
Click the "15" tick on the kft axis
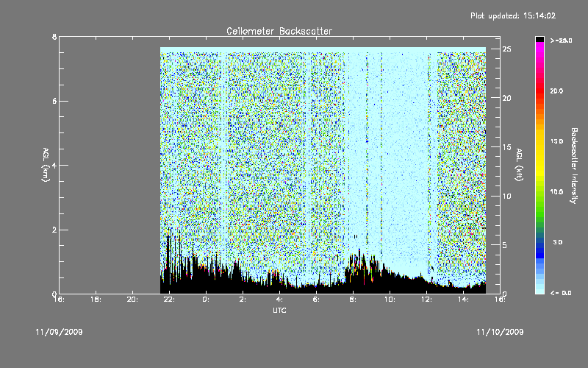[x=506, y=147]
